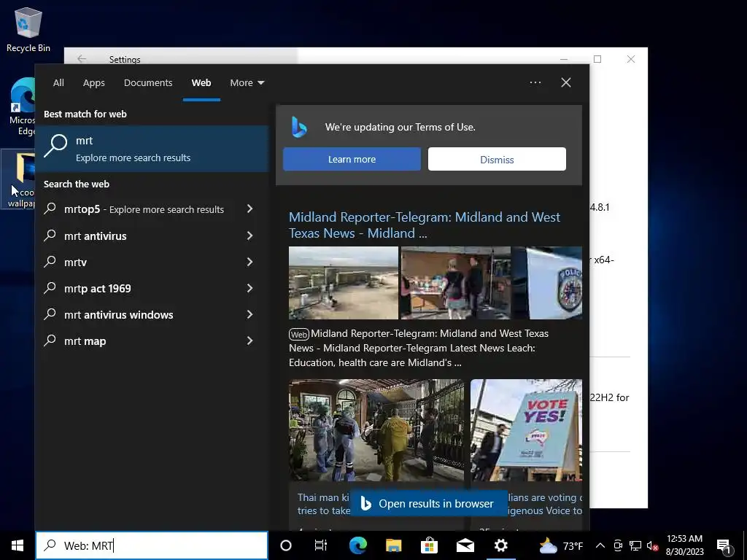747x560 pixels.
Task: Expand the mrt map suggestion chevron
Action: coord(249,341)
